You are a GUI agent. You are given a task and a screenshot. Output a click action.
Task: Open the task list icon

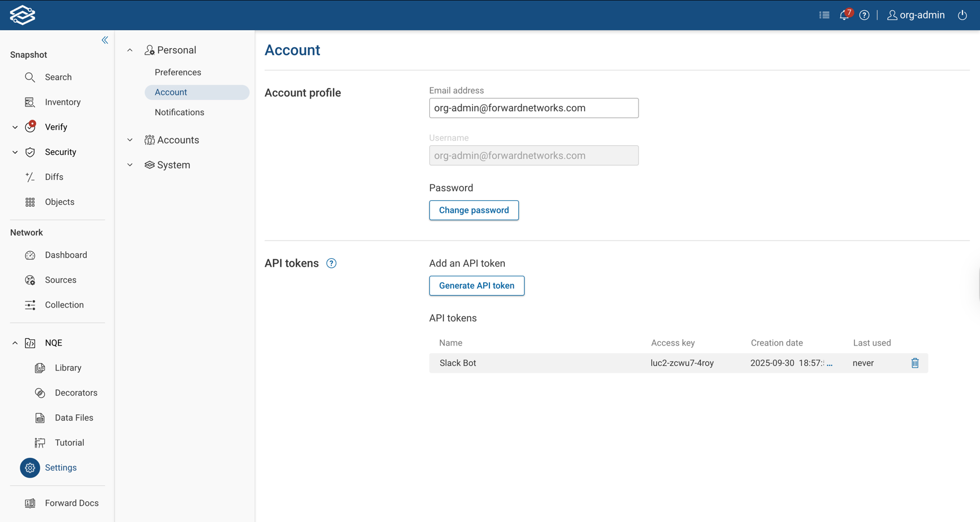pyautogui.click(x=824, y=15)
